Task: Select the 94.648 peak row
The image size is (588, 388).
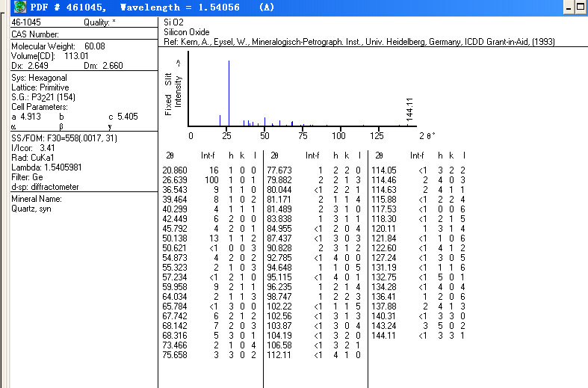Action: point(315,268)
